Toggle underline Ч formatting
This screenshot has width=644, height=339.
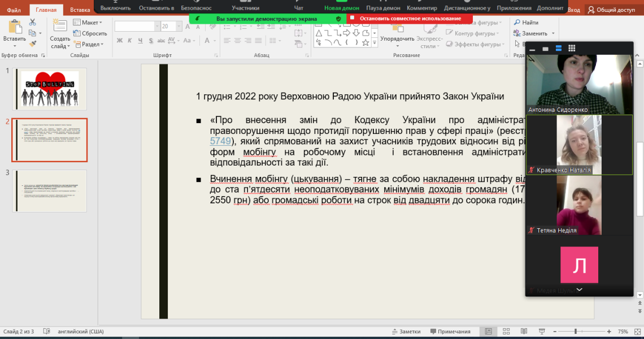click(x=141, y=40)
